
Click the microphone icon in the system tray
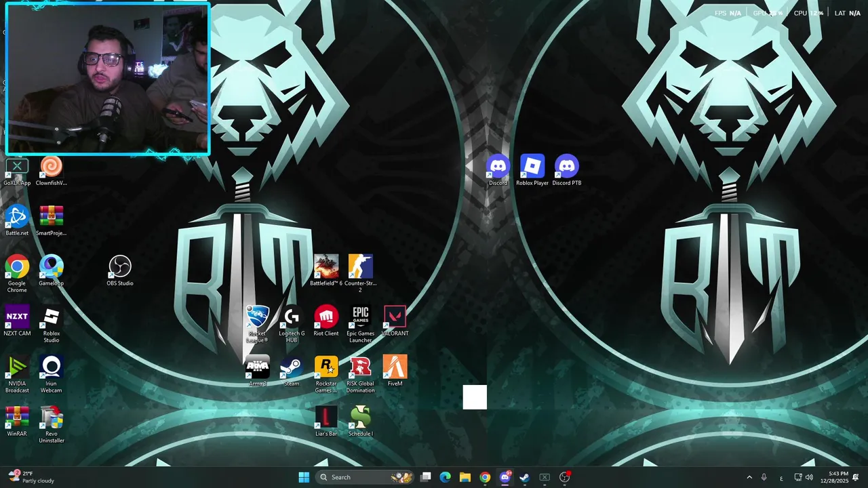(x=764, y=477)
